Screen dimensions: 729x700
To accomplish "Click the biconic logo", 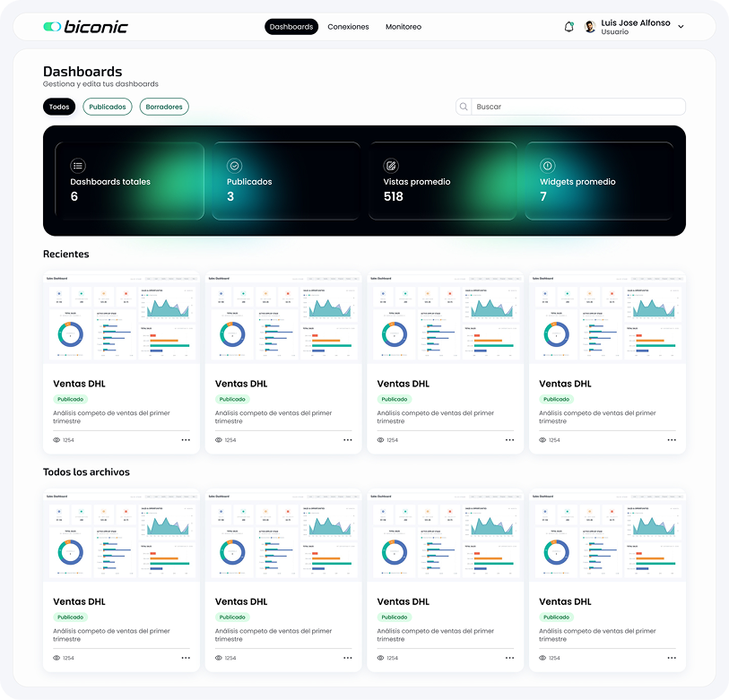I will click(x=85, y=27).
